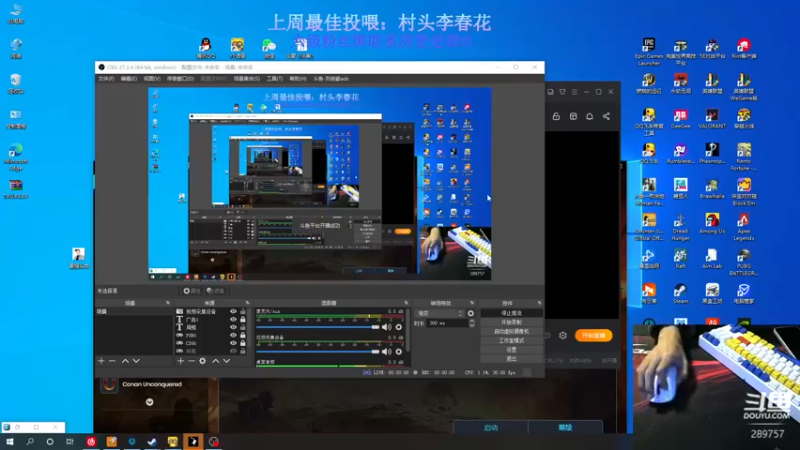Mute the first mixer channel speaker icon
800x450 pixels.
(x=387, y=327)
